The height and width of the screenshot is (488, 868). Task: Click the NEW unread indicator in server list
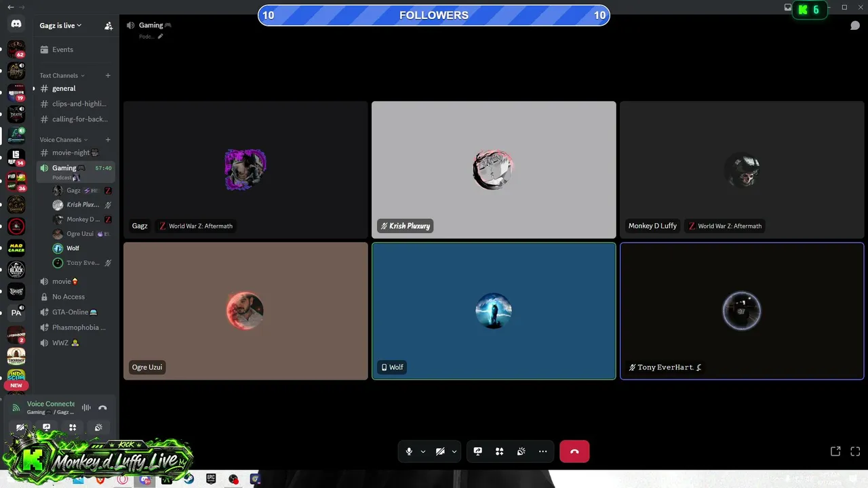(x=16, y=386)
